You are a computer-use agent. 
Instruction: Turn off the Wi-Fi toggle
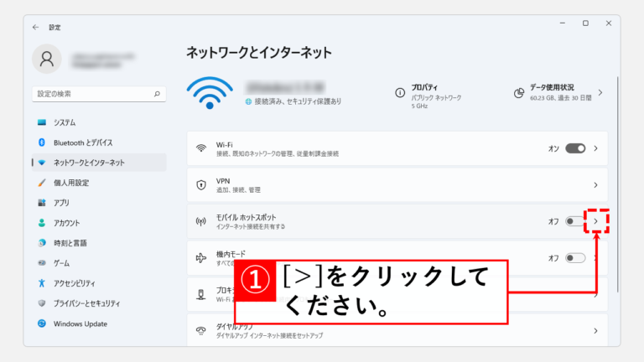[575, 148]
